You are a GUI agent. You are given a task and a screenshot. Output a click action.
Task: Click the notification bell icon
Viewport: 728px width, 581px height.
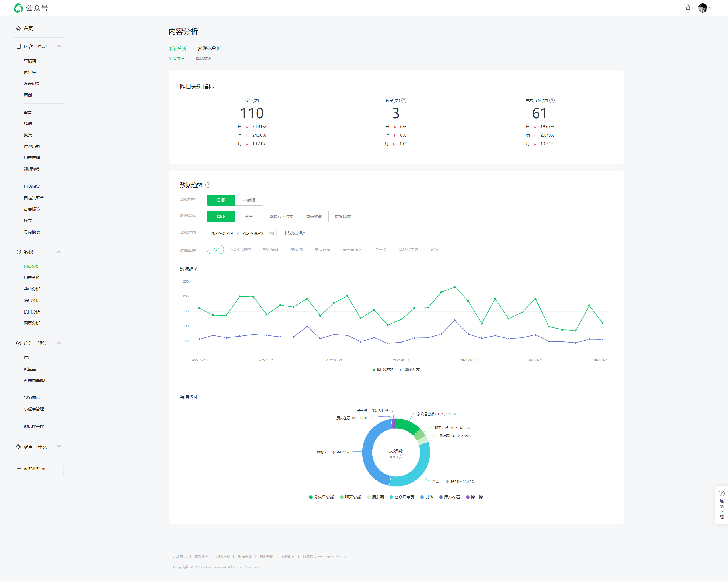(x=688, y=8)
